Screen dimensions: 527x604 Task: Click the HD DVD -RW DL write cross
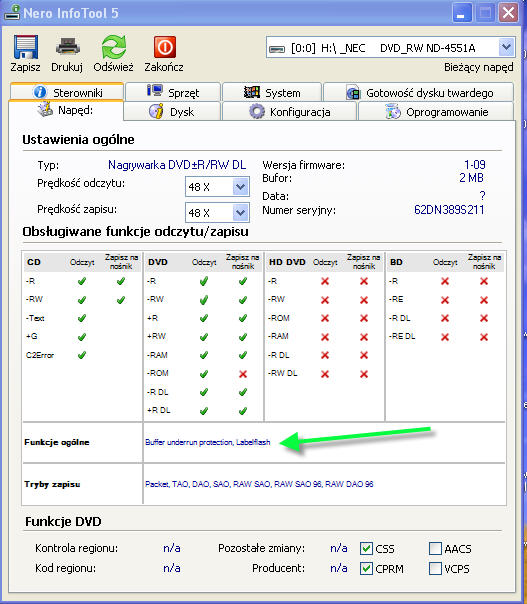(x=364, y=374)
